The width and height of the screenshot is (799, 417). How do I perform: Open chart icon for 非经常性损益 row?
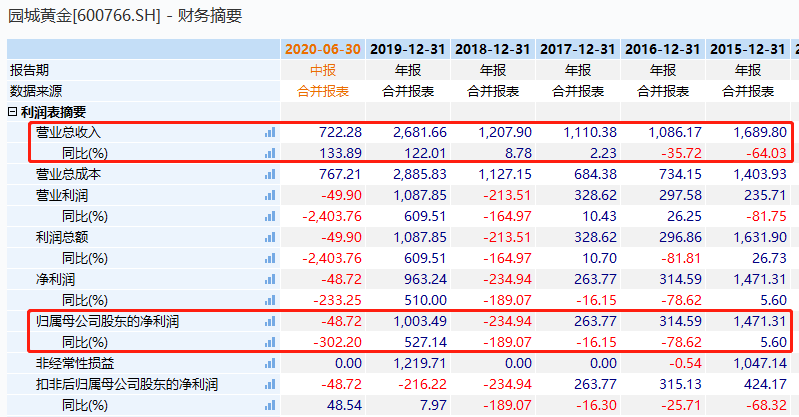270,363
